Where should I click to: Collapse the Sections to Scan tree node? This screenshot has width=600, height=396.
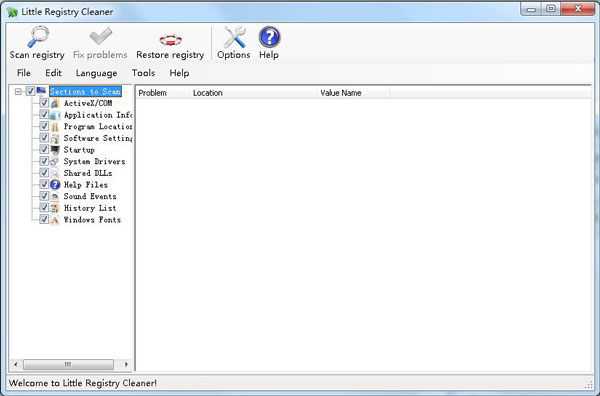coord(18,91)
